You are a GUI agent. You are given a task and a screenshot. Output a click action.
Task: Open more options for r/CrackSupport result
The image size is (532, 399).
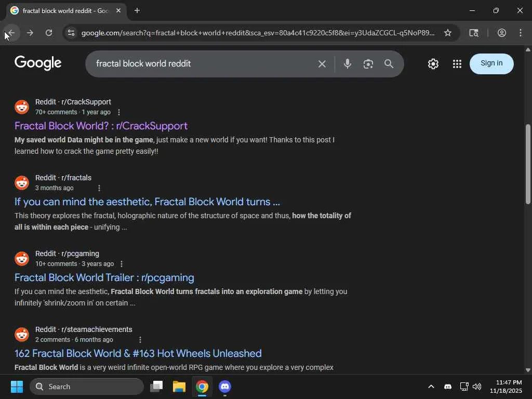(119, 112)
